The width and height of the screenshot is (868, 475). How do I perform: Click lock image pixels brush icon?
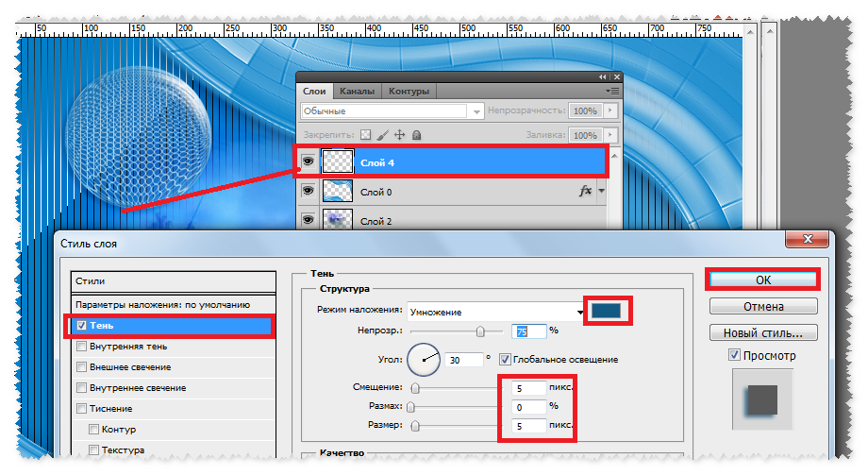tap(382, 135)
